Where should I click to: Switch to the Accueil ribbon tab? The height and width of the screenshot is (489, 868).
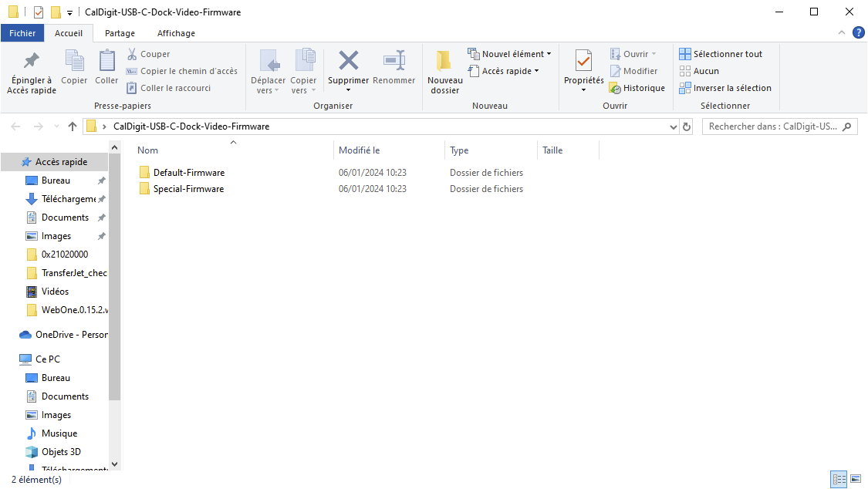point(69,33)
